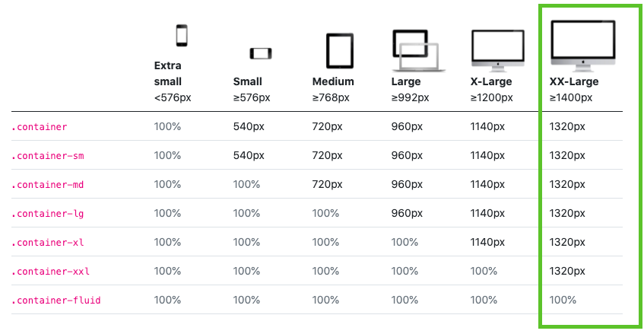Click the small landscape phone icon
This screenshot has height=334, width=644.
260,53
